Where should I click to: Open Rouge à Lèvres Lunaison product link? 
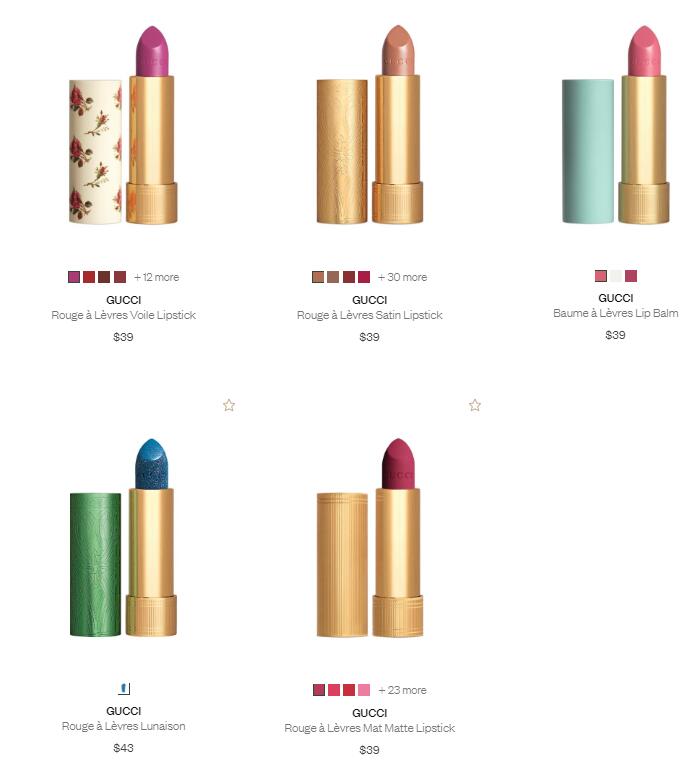coord(124,726)
